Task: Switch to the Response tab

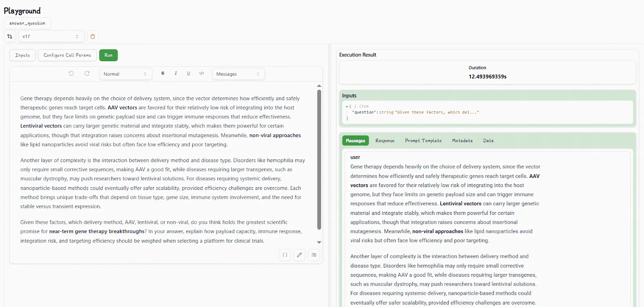Action: (x=385, y=141)
